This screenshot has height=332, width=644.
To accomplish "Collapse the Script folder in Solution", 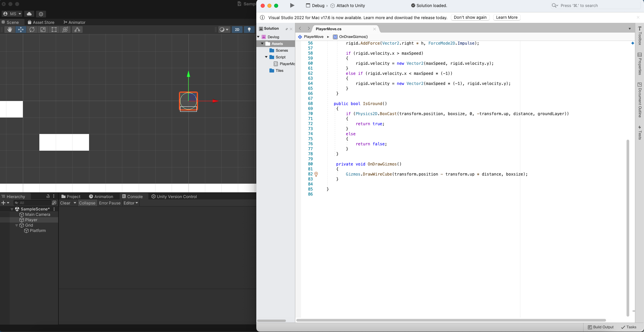I will pos(266,57).
